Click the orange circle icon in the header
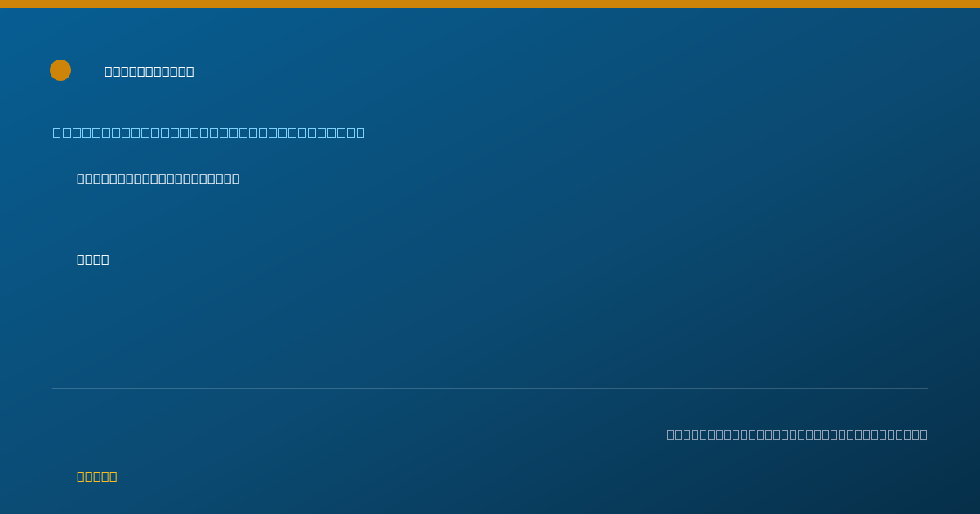The height and width of the screenshot is (514, 980). coord(60,70)
